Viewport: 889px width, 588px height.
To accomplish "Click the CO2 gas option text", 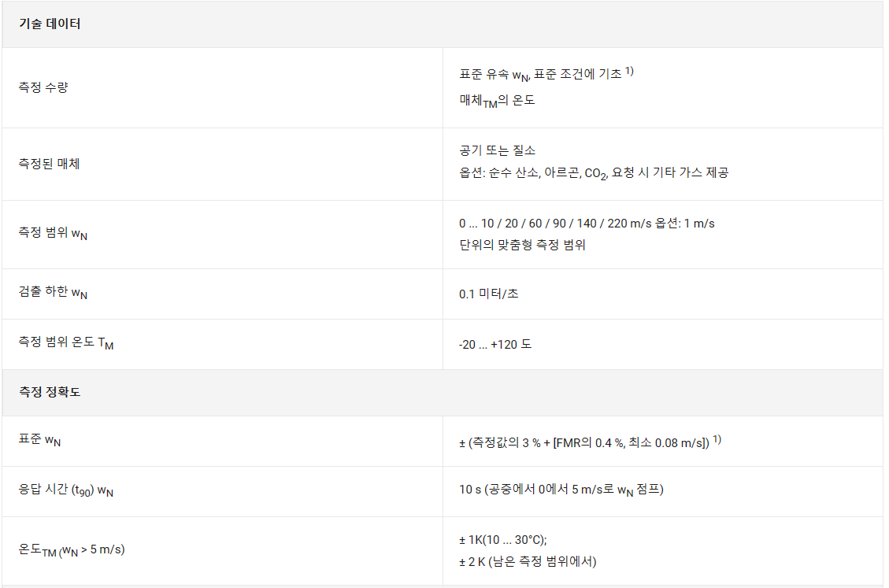I will point(595,173).
